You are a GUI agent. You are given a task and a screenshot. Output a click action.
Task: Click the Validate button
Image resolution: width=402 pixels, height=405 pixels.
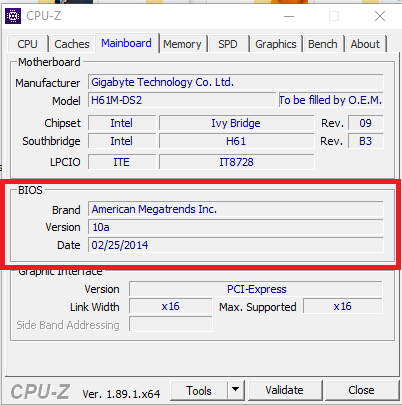(x=285, y=390)
